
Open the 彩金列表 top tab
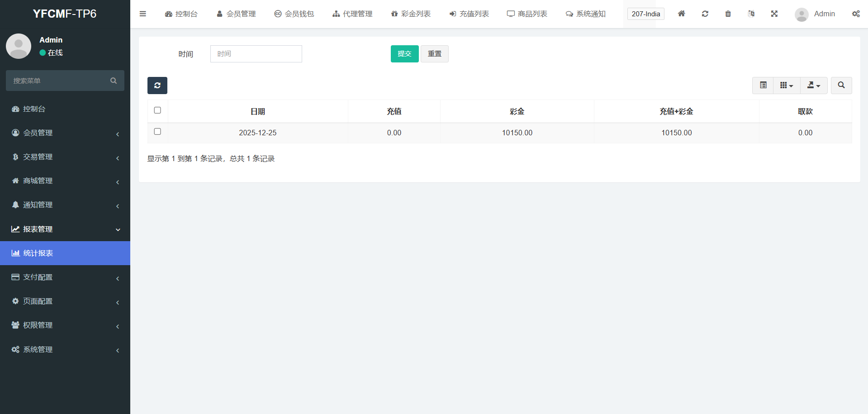(411, 14)
